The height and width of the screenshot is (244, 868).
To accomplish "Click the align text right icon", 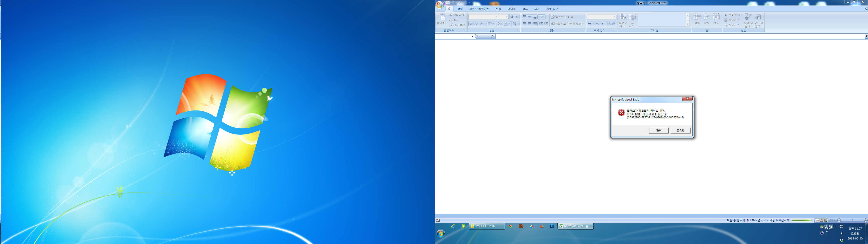I will (535, 23).
